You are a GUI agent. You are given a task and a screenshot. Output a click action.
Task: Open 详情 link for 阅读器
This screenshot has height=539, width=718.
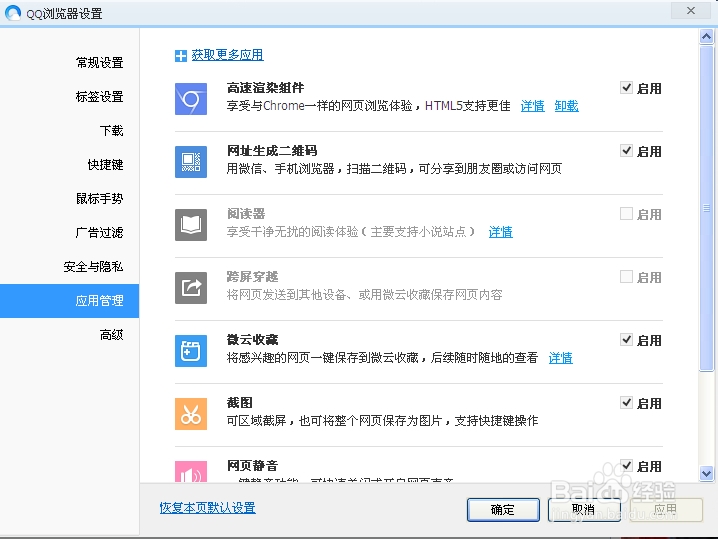(x=500, y=232)
